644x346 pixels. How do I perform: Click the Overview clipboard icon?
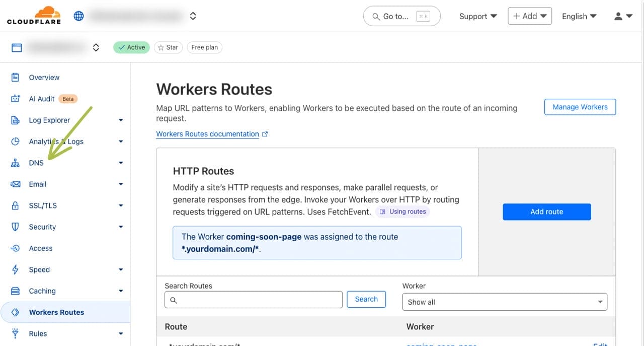pyautogui.click(x=15, y=78)
